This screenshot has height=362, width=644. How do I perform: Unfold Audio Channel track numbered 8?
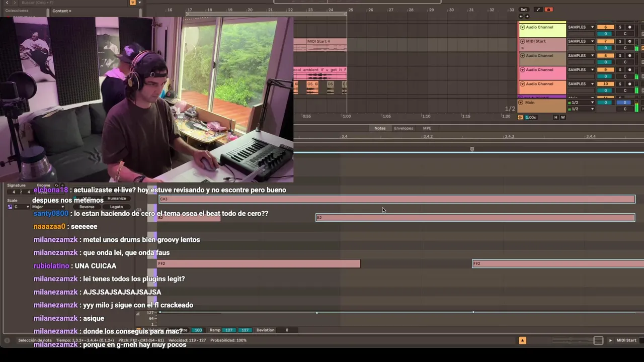[522, 56]
